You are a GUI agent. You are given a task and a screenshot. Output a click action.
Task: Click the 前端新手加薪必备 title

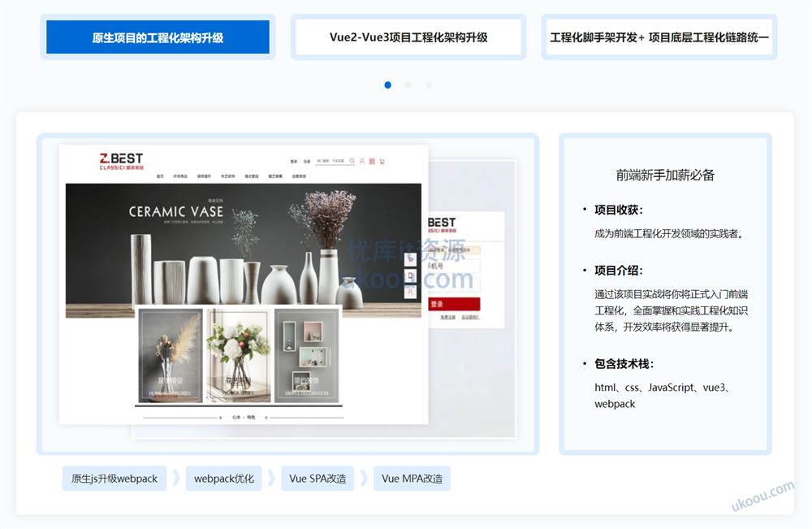pyautogui.click(x=666, y=176)
